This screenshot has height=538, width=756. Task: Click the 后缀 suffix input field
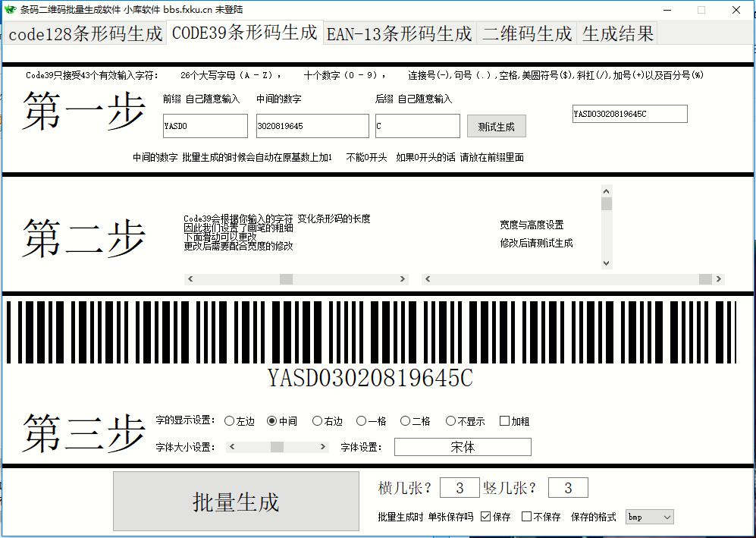(417, 126)
